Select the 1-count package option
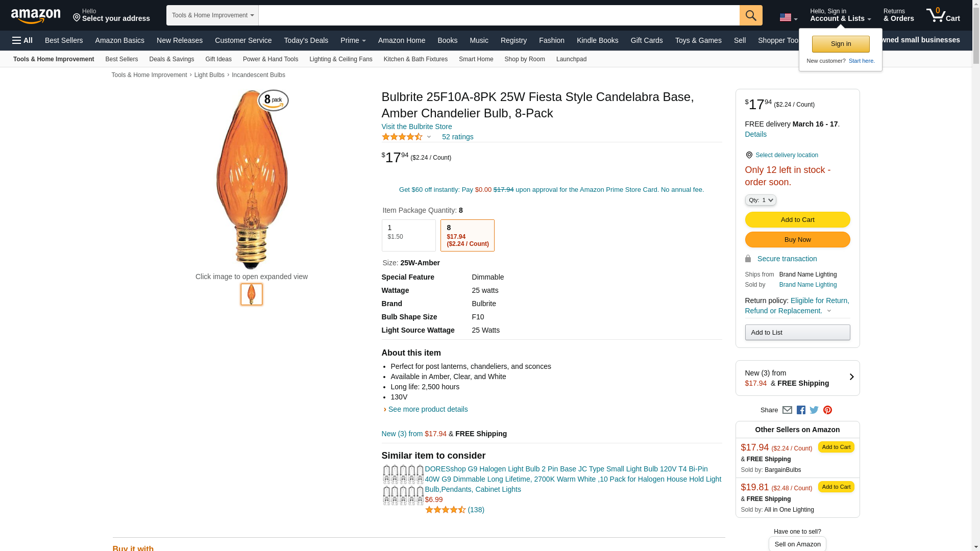Viewport: 980px width, 551px height. pyautogui.click(x=408, y=235)
